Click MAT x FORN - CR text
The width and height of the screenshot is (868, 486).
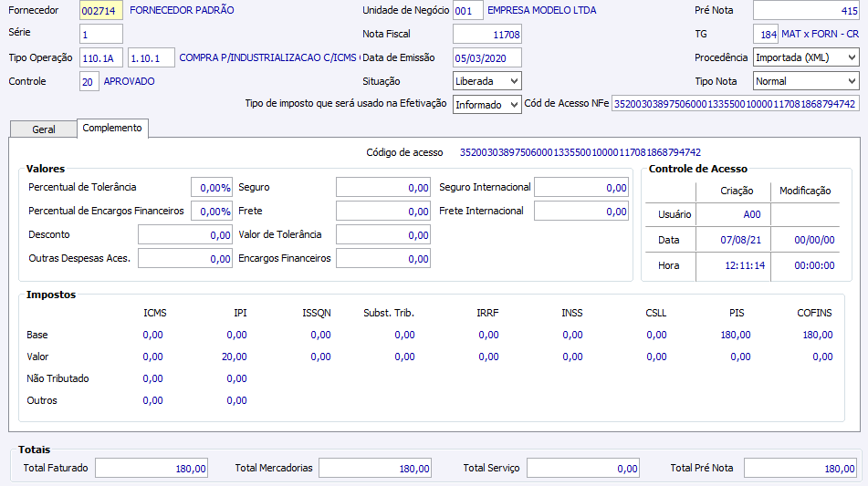pos(820,34)
